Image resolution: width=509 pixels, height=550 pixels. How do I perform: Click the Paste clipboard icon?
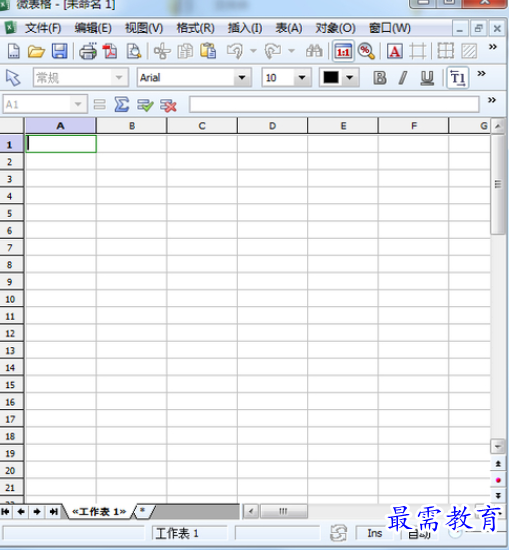pos(208,51)
